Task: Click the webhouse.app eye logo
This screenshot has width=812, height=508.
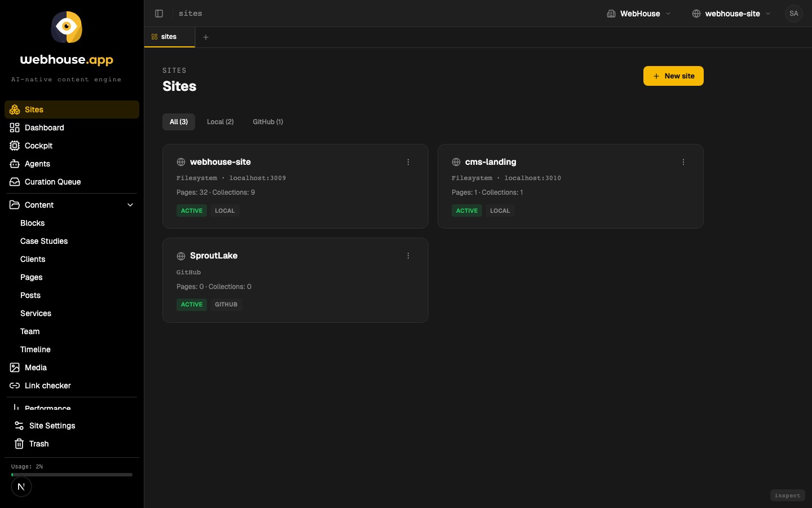Action: click(x=67, y=27)
